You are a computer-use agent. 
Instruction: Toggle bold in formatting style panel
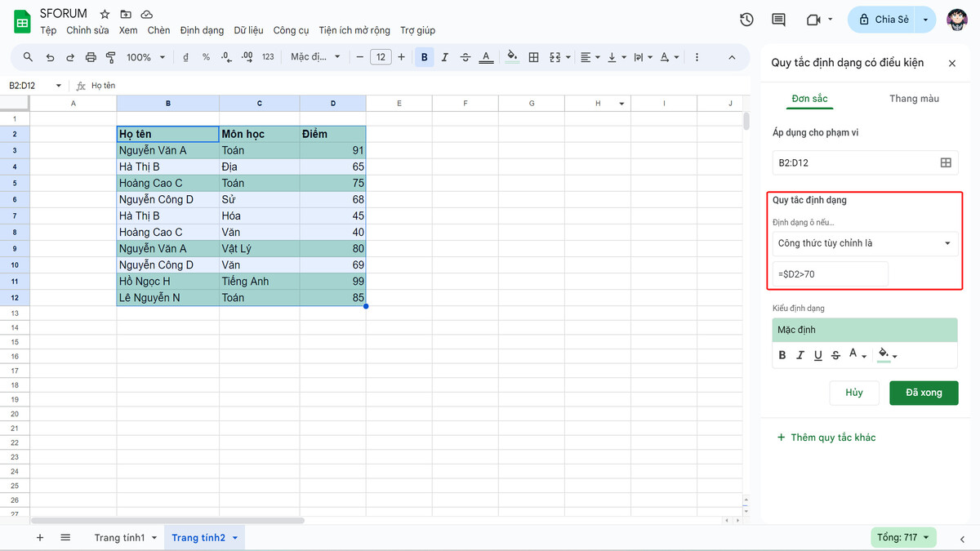pos(782,355)
